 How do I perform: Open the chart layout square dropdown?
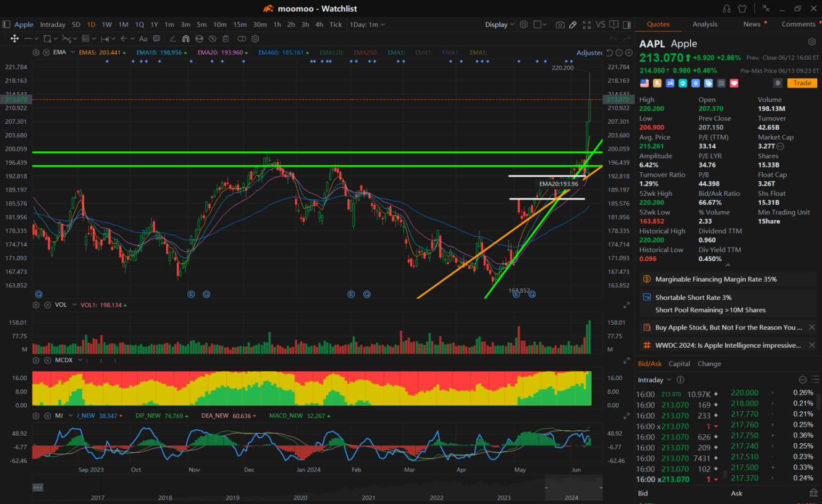tap(540, 25)
